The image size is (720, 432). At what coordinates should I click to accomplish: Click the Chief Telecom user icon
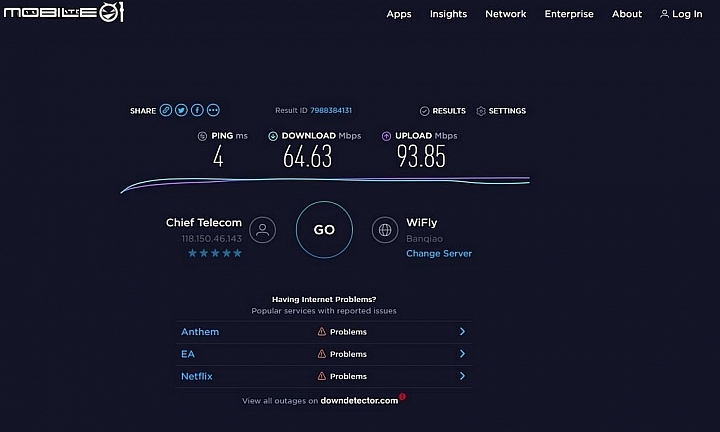pyautogui.click(x=263, y=230)
